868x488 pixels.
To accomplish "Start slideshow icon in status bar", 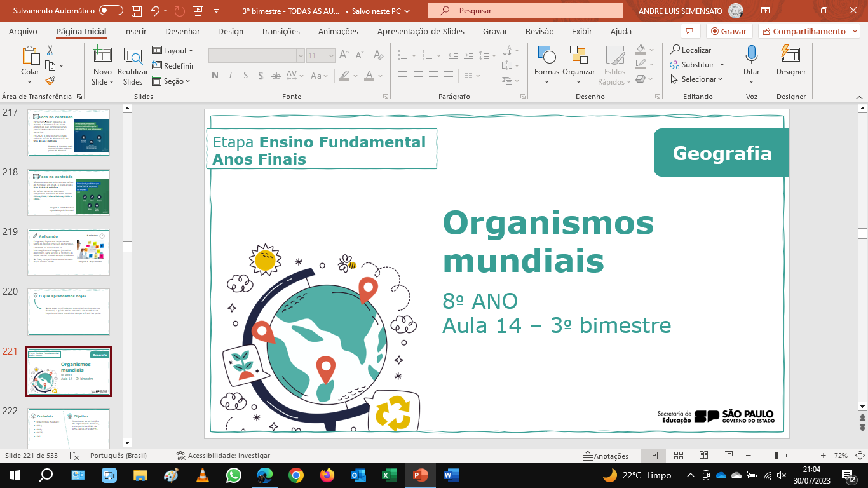I will tap(729, 456).
